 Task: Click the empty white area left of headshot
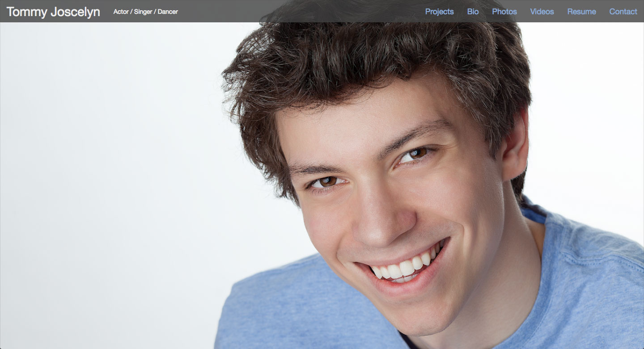tap(112, 179)
